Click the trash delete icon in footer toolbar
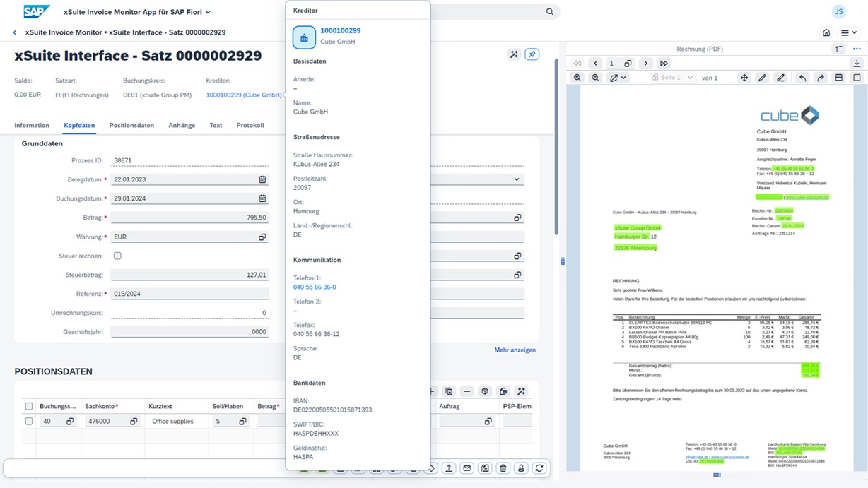Viewport: 868px width, 488px height. (x=503, y=468)
